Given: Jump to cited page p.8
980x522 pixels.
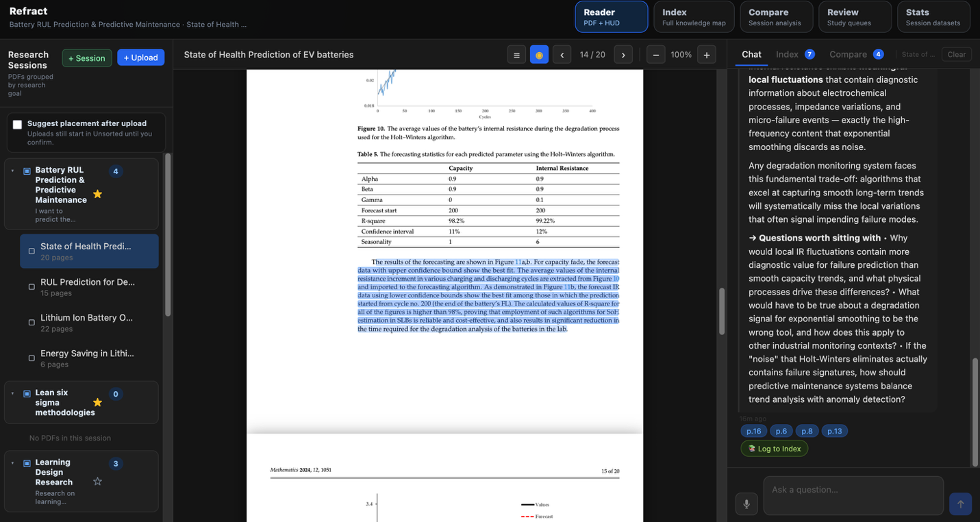Looking at the screenshot, I should [807, 431].
